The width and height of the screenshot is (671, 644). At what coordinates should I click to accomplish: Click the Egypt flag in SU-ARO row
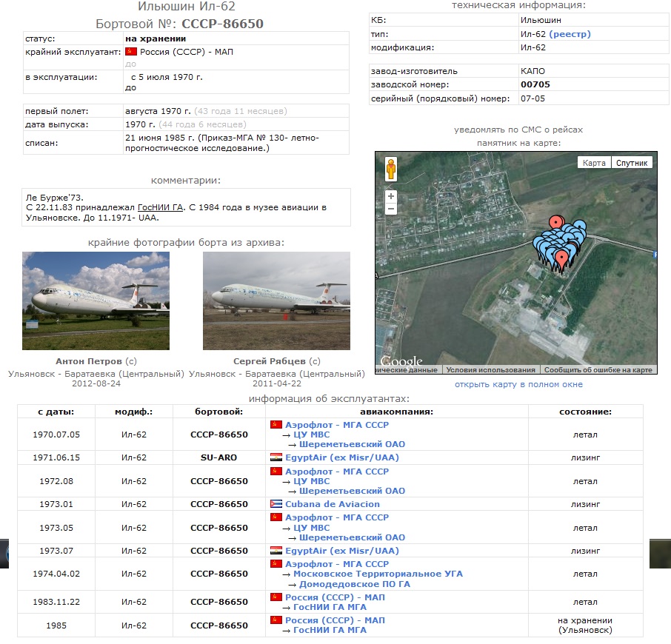(x=276, y=457)
